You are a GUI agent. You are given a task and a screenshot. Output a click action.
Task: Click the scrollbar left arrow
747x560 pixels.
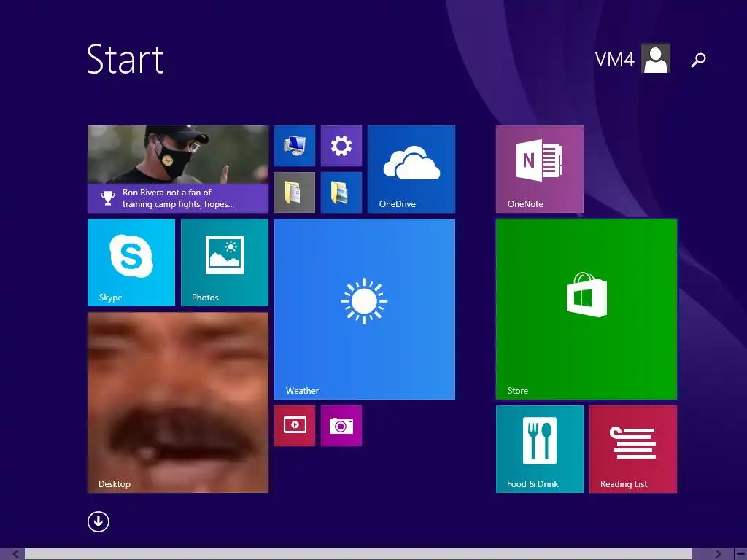15,554
